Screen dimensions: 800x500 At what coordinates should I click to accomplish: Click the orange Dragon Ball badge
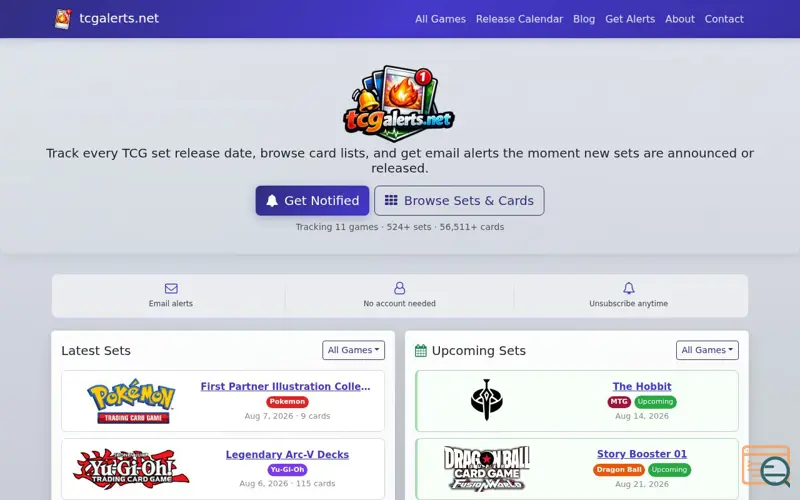coord(619,469)
